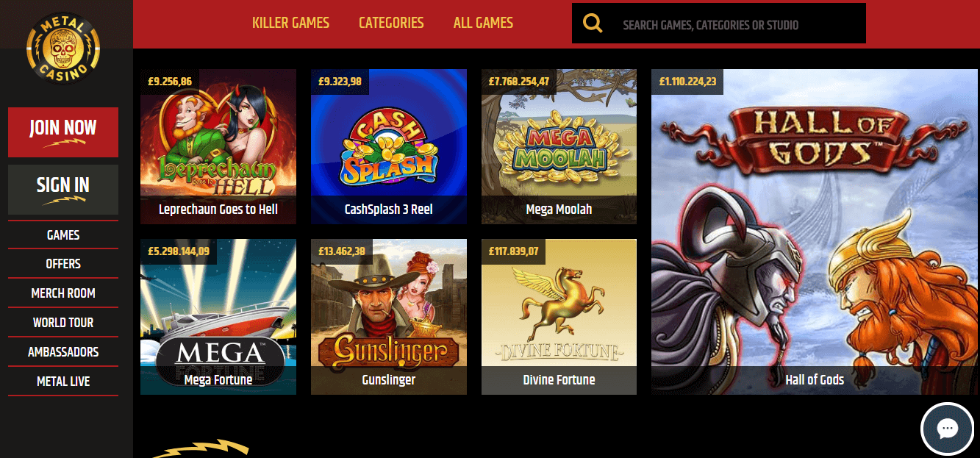This screenshot has width=980, height=458.
Task: Open the live chat bubble icon
Action: click(947, 429)
